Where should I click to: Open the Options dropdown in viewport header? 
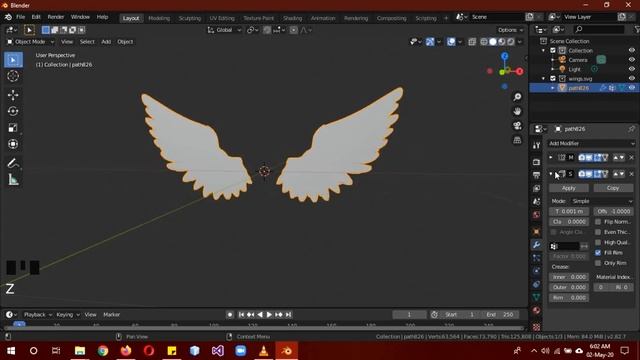[x=510, y=30]
